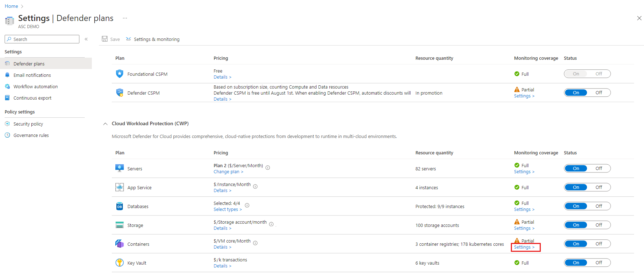This screenshot has width=644, height=276.
Task: Click Change plan for Servers
Action: 228,172
